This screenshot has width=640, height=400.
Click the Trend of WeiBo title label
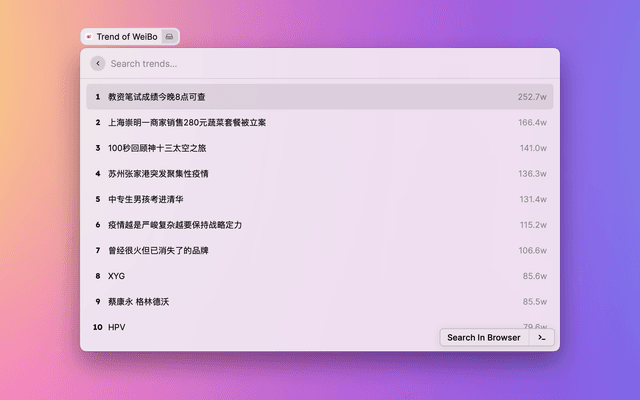pyautogui.click(x=127, y=37)
